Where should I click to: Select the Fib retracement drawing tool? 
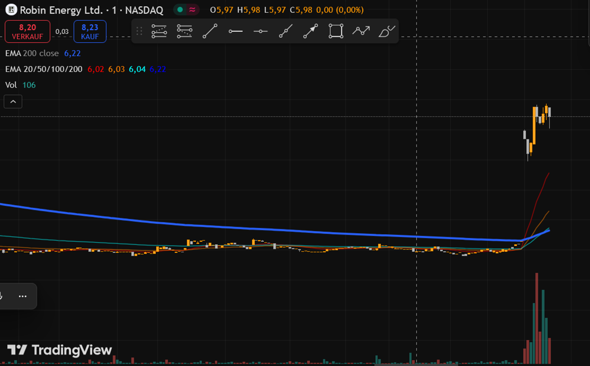(x=159, y=31)
